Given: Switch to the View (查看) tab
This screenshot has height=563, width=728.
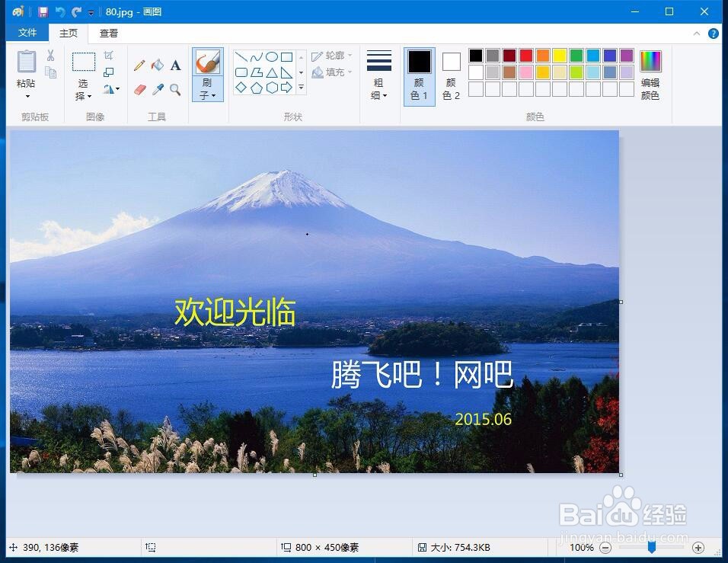Looking at the screenshot, I should point(109,33).
